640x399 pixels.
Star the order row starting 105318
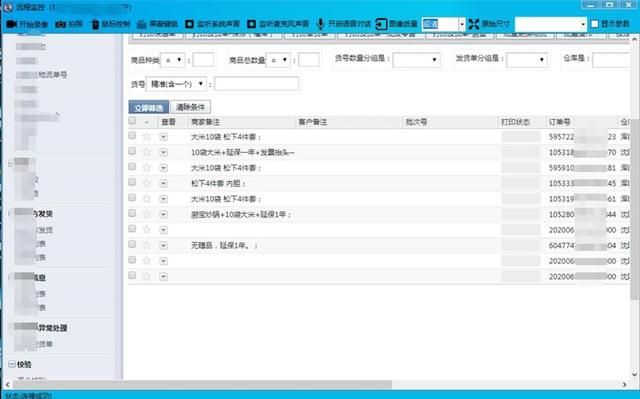click(x=146, y=152)
